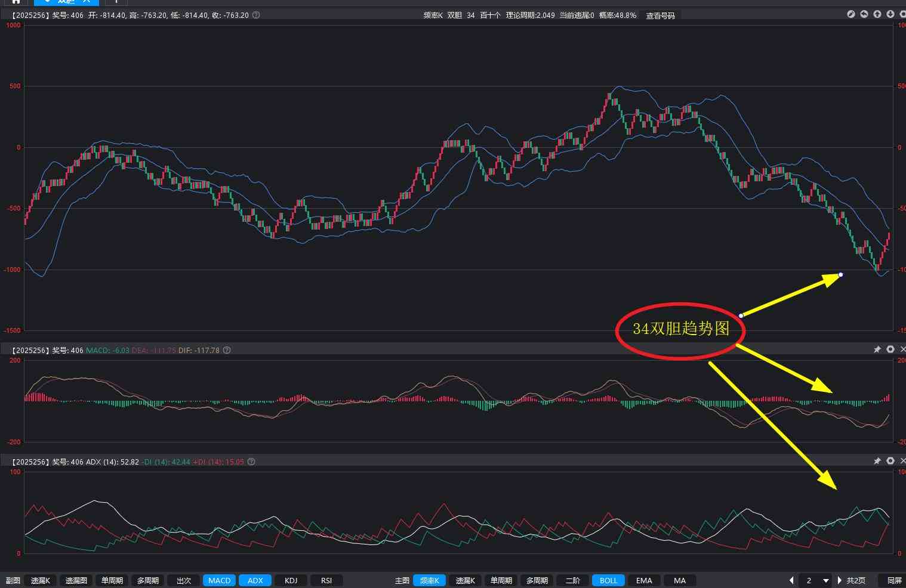906x588 pixels.
Task: Click help icon next to ADX readings
Action: [251, 462]
